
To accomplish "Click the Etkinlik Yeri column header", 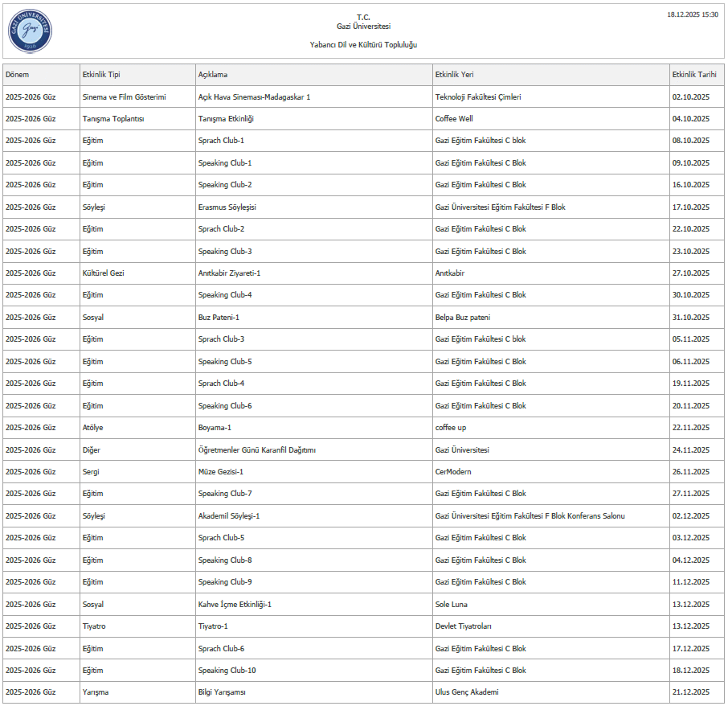I will (455, 75).
